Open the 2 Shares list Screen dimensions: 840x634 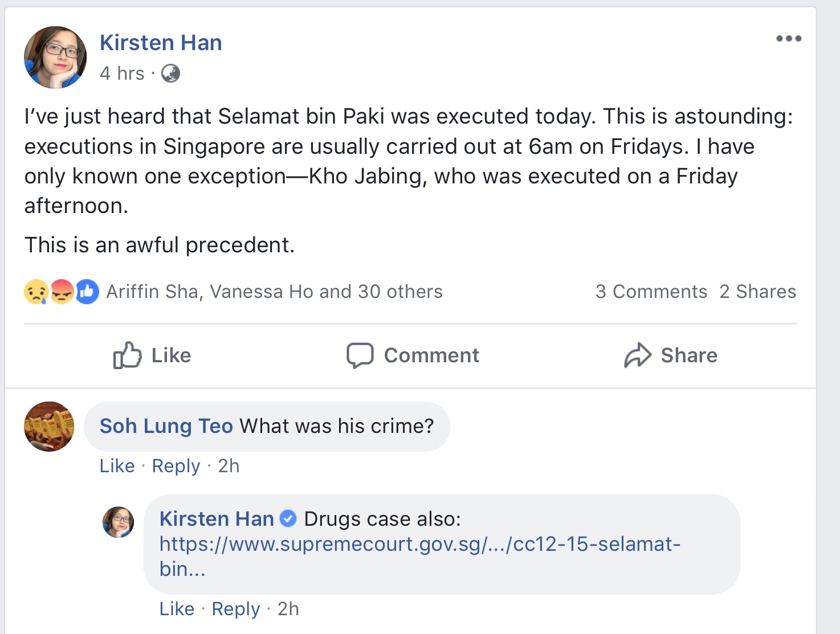pyautogui.click(x=757, y=292)
